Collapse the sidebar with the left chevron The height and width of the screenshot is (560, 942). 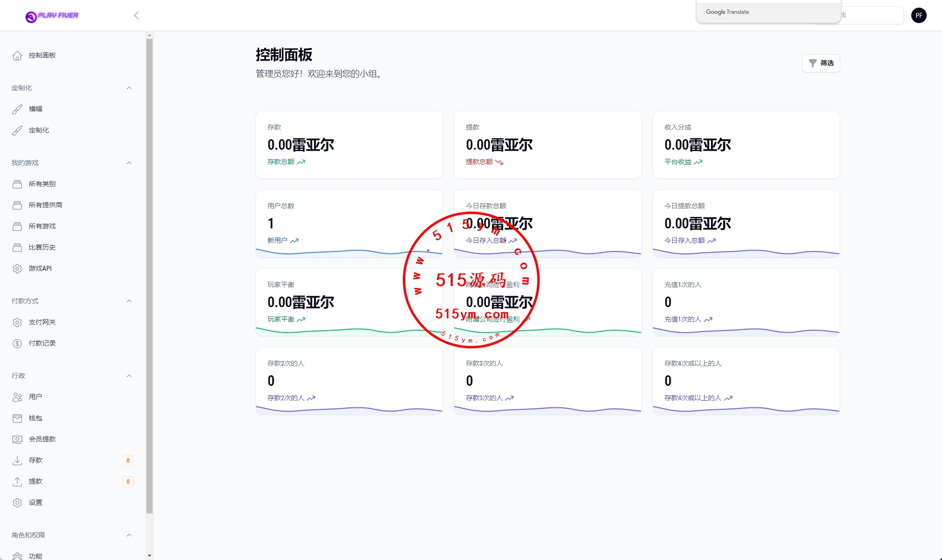click(x=136, y=15)
